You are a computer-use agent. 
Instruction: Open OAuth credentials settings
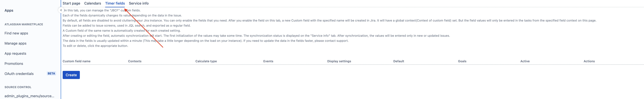[19, 74]
